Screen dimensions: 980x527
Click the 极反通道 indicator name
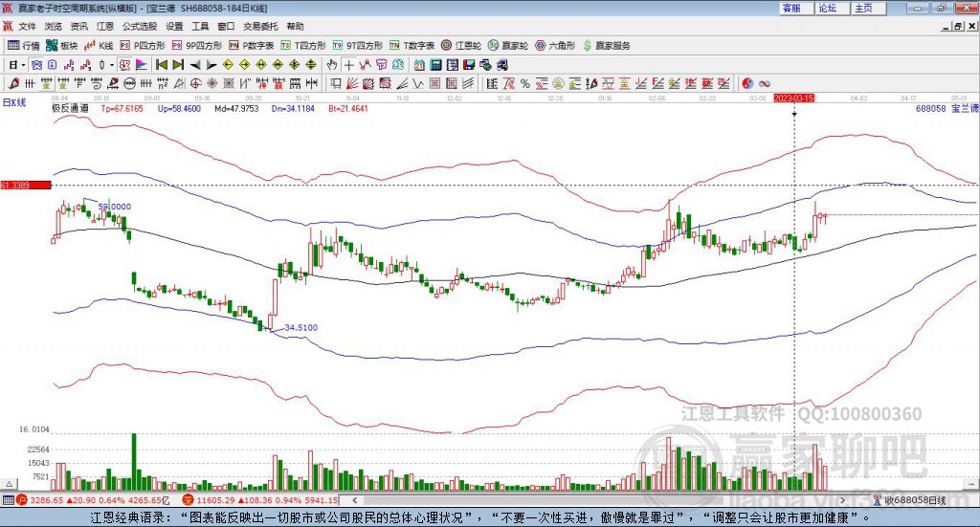[x=69, y=108]
